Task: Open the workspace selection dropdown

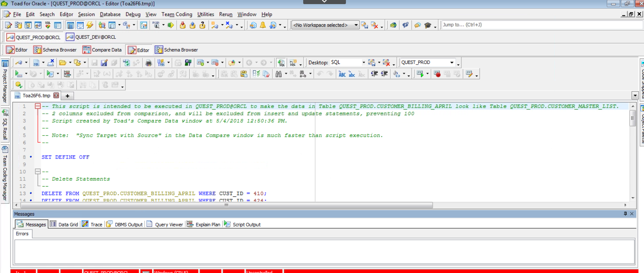Action: click(x=356, y=25)
